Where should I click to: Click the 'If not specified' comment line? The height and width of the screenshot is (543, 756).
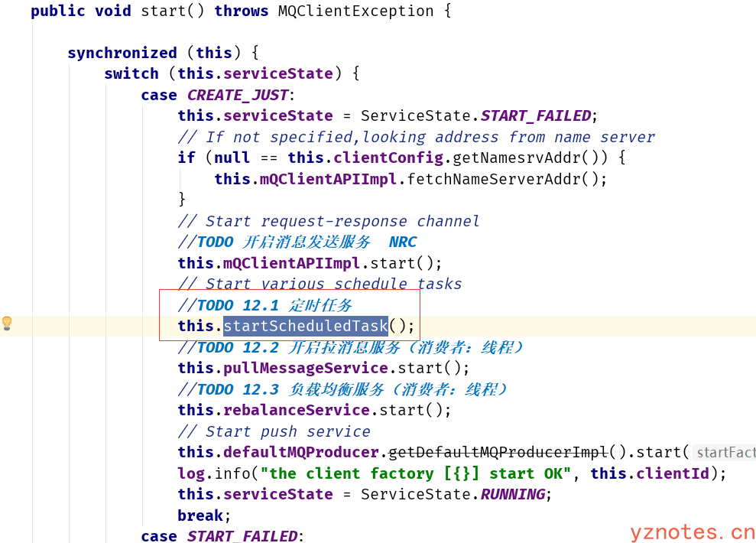tap(416, 137)
